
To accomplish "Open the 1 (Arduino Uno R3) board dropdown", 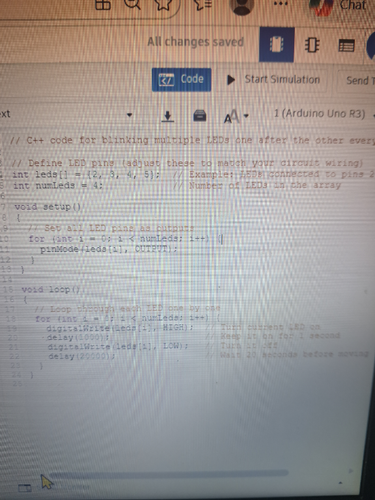I will coord(323,114).
